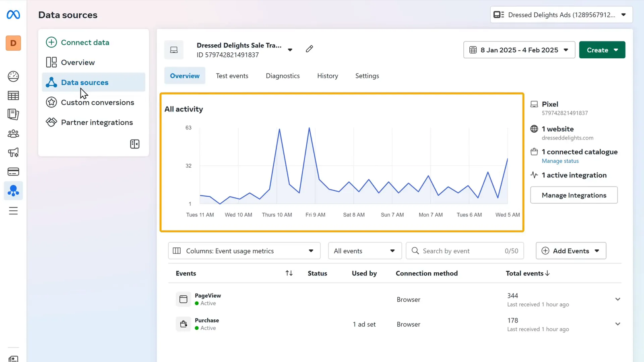The image size is (644, 362).
Task: Sort by Total events column
Action: point(528,273)
